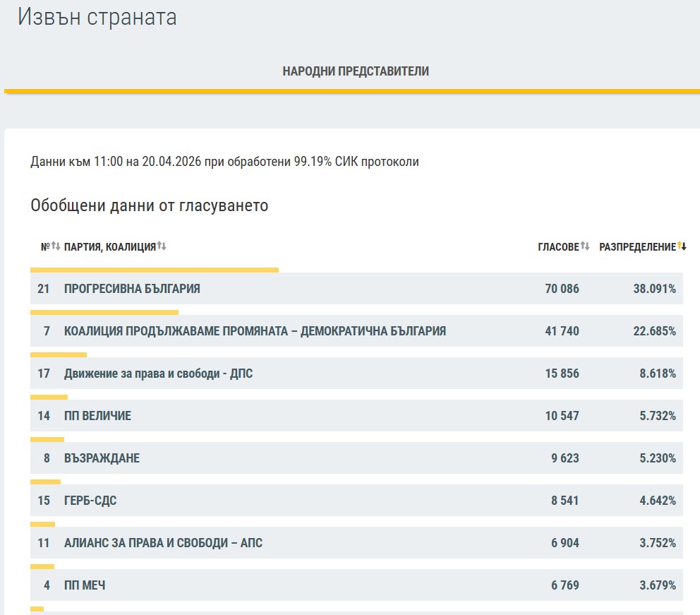The image size is (700, 615).
Task: Click the ВЪЗРАЖДАНЕ party name
Action: pyautogui.click(x=102, y=458)
